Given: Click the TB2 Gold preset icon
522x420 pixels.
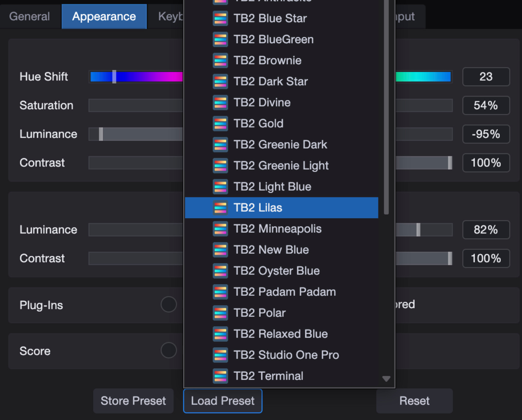Looking at the screenshot, I should click(x=220, y=124).
